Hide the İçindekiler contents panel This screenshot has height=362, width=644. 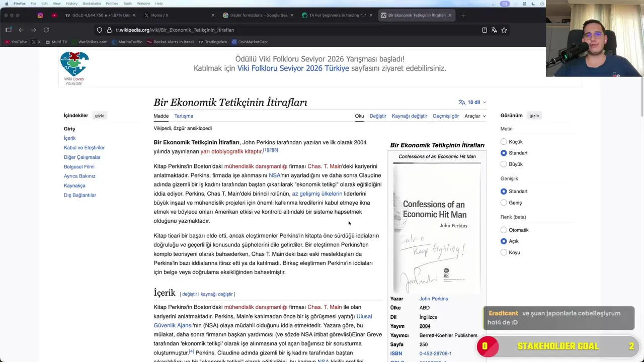[100, 116]
